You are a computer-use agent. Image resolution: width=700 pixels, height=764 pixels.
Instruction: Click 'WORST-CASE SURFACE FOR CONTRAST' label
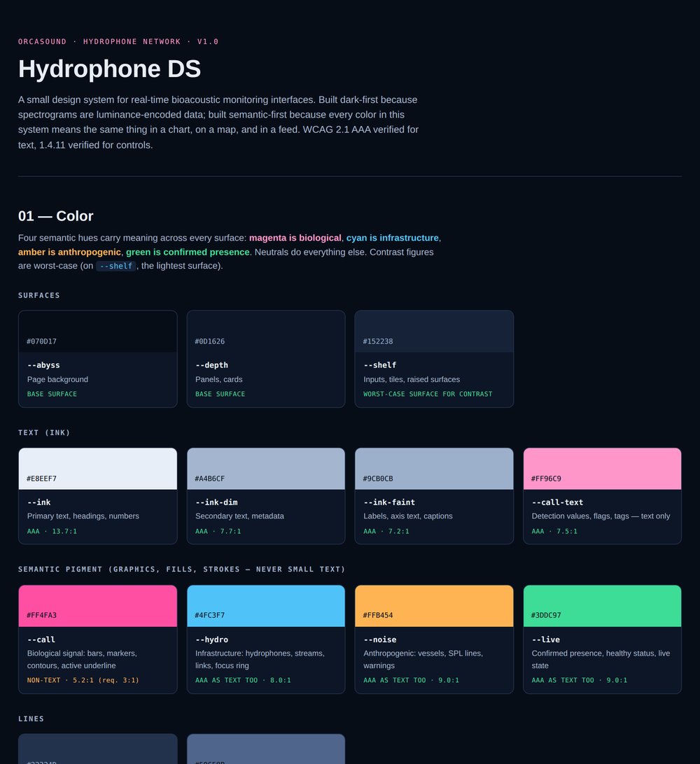(428, 394)
